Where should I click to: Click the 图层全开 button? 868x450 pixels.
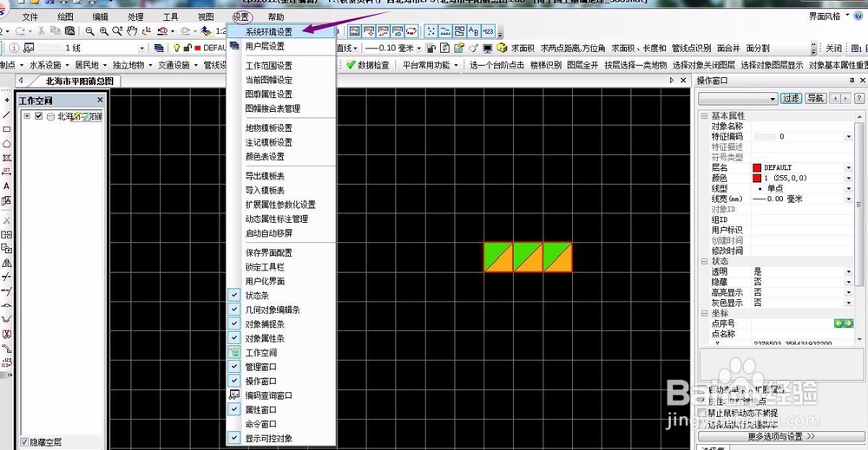coord(582,65)
